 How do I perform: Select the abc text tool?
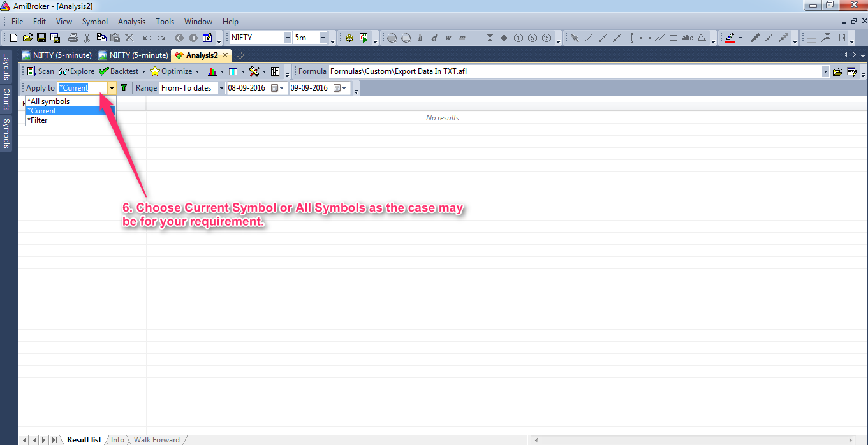688,38
